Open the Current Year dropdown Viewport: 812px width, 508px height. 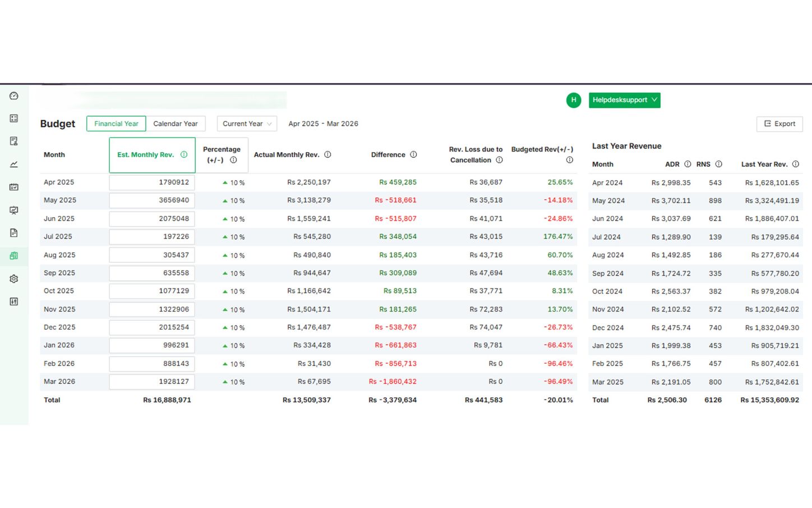(247, 124)
